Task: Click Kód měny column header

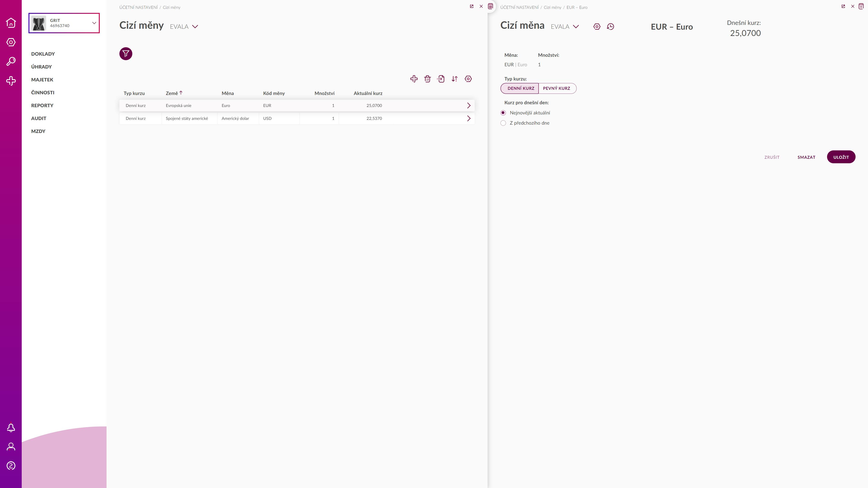Action: point(274,93)
